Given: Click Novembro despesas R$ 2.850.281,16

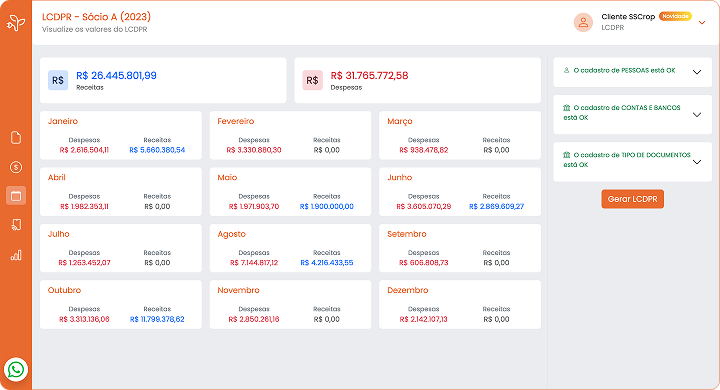Looking at the screenshot, I should [x=254, y=319].
